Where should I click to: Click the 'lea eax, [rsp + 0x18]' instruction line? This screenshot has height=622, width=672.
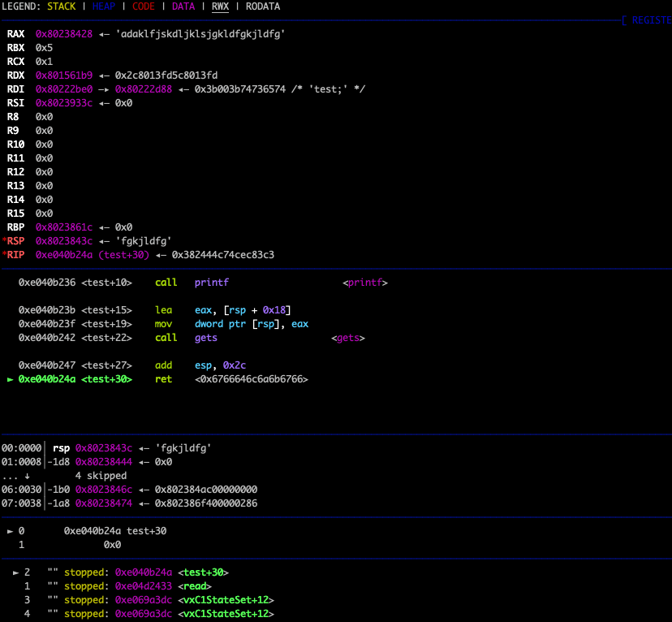pyautogui.click(x=223, y=310)
